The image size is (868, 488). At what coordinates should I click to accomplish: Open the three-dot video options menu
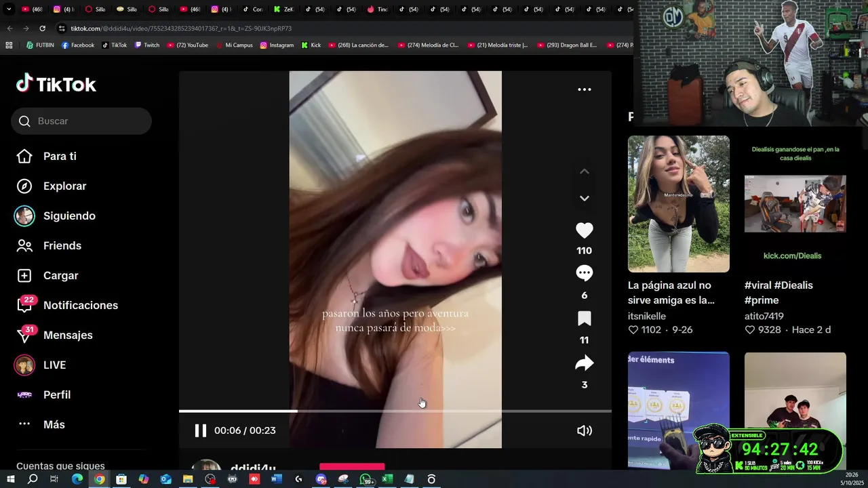tap(584, 89)
